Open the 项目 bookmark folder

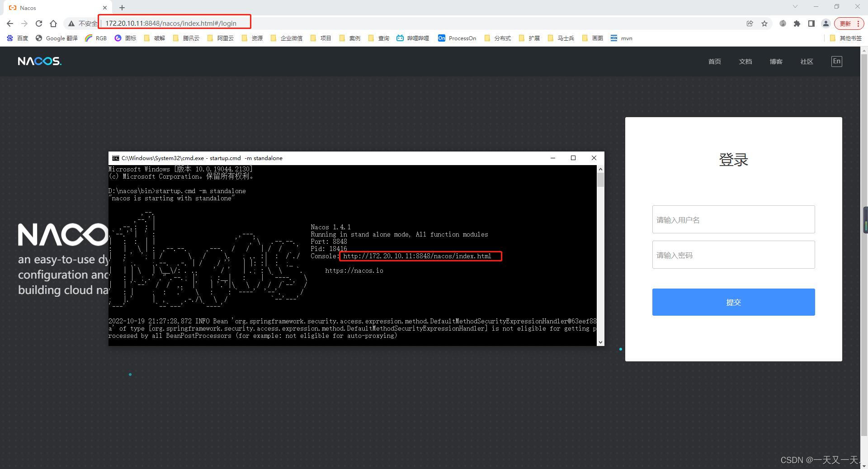[321, 38]
